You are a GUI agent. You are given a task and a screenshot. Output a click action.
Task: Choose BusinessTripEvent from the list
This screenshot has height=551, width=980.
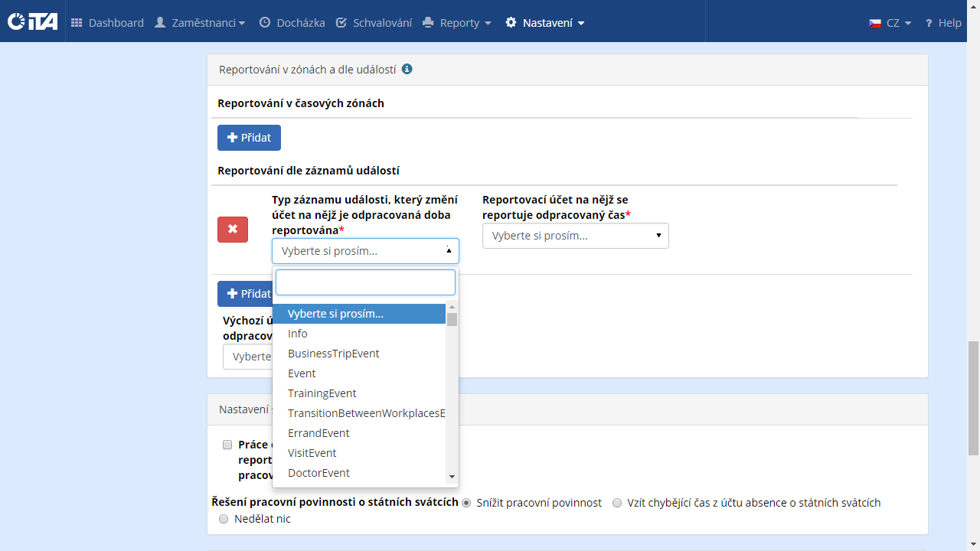(x=334, y=354)
